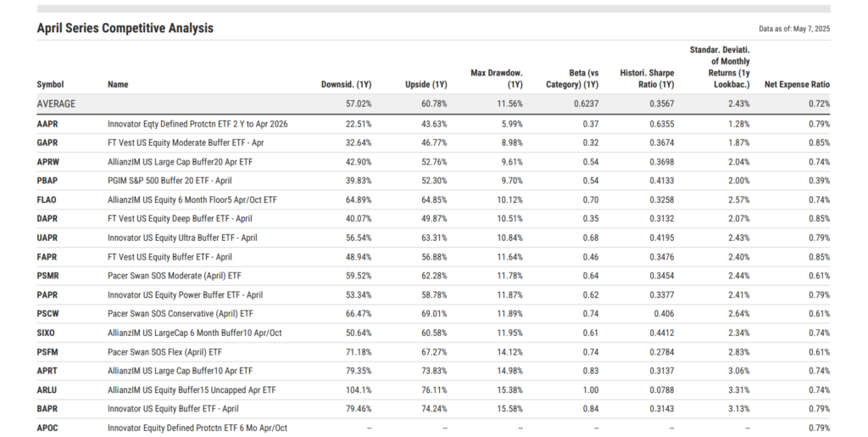Click the Standar. Deviati. of Monthly Returns header
Image resolution: width=868 pixels, height=437 pixels.
tap(720, 67)
